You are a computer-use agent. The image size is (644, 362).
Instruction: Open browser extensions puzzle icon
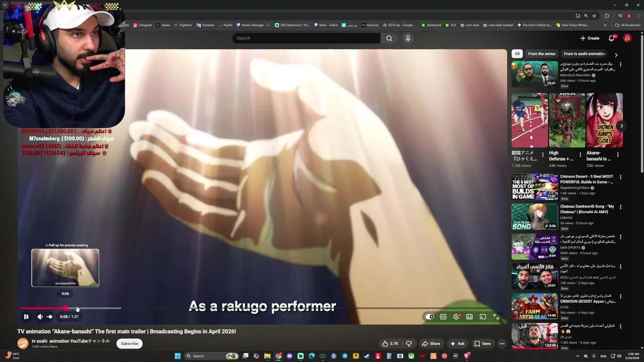(x=607, y=16)
